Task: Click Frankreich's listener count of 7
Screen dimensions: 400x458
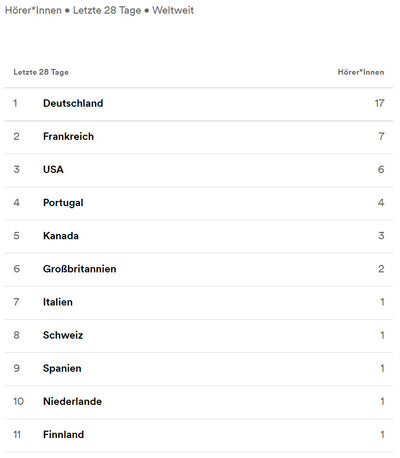Action: [381, 136]
